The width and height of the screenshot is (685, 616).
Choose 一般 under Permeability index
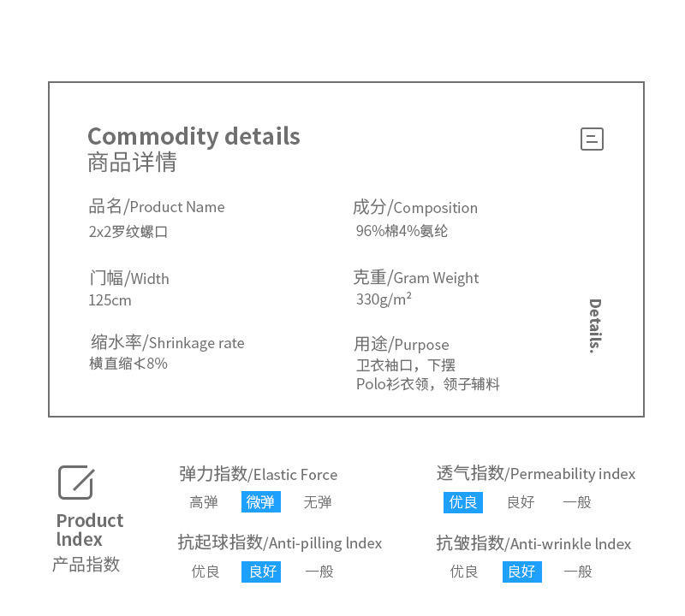[577, 502]
